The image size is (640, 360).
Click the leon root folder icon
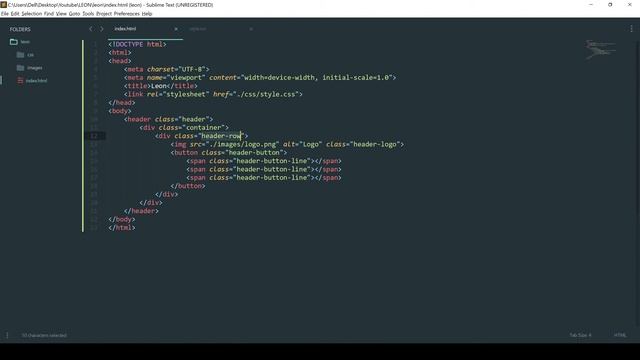point(13,42)
